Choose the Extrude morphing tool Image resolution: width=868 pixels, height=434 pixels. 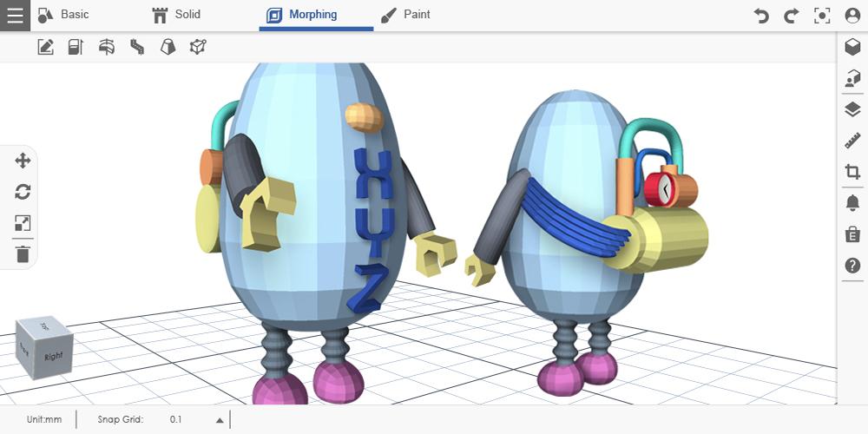coord(76,47)
